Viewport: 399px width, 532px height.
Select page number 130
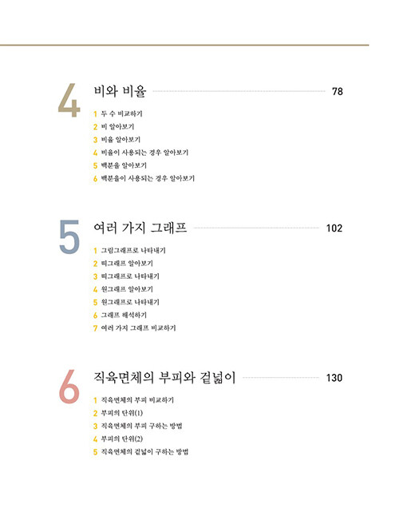click(334, 378)
